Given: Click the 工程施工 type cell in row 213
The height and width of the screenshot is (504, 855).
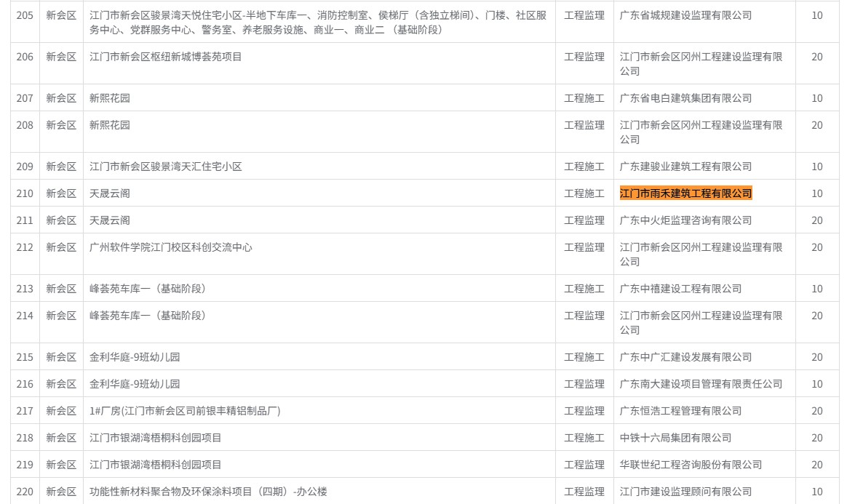Looking at the screenshot, I should tap(584, 289).
